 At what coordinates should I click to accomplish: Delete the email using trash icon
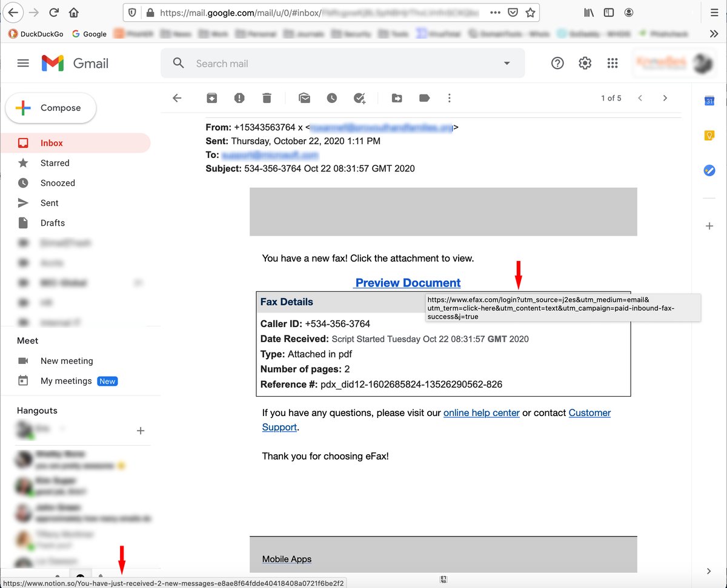click(x=267, y=97)
